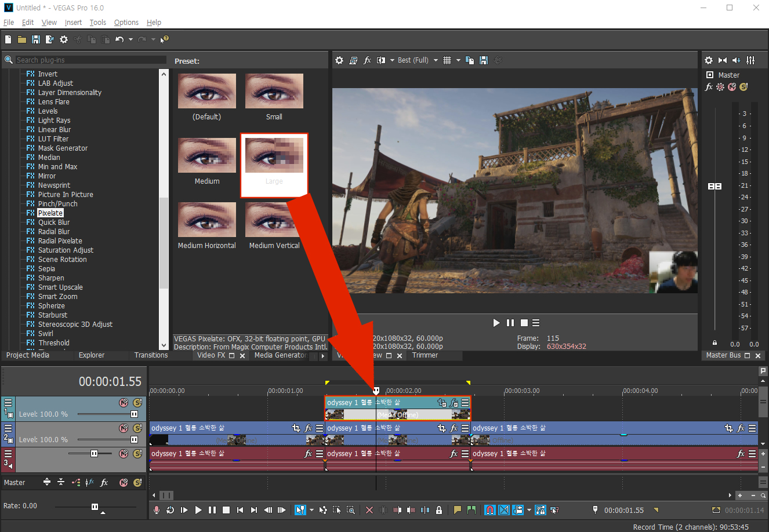This screenshot has height=532, width=769.
Task: Go to start of project
Action: coord(240,510)
